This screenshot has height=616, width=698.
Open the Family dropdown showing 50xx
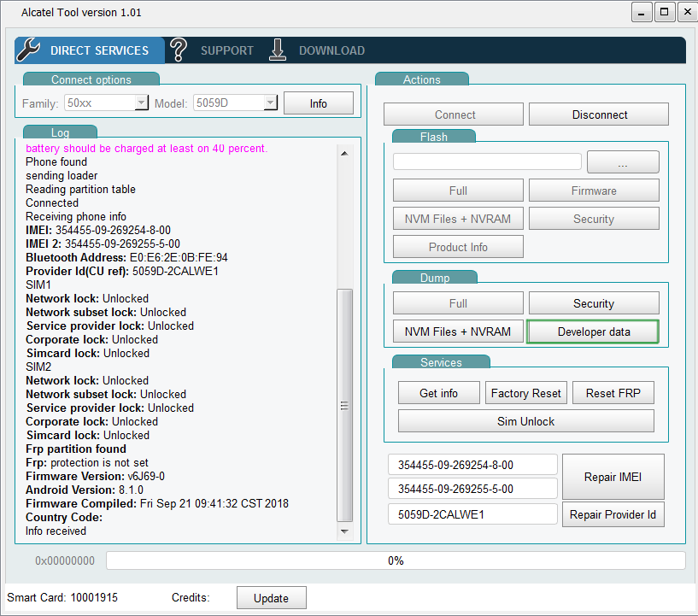click(x=107, y=103)
